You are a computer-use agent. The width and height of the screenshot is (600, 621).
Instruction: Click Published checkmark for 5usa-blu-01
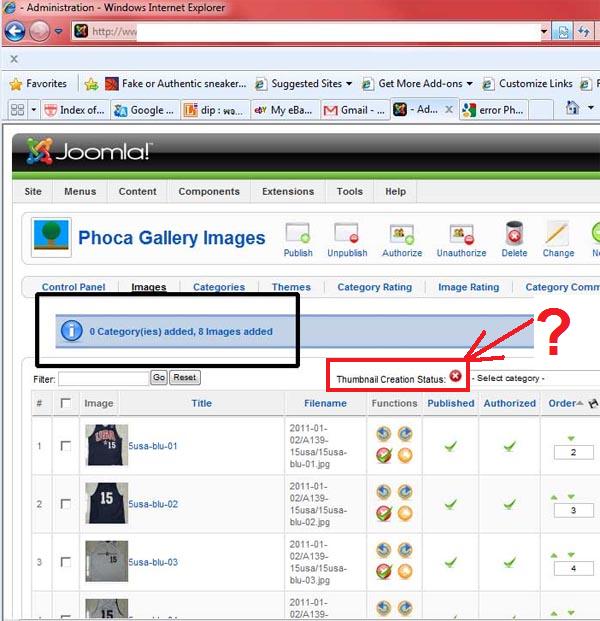coord(451,446)
